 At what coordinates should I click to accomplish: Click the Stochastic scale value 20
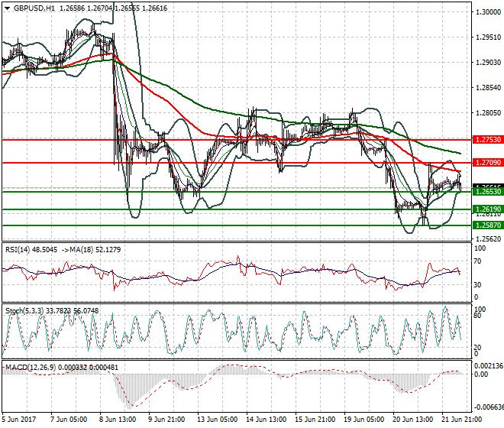(478, 347)
